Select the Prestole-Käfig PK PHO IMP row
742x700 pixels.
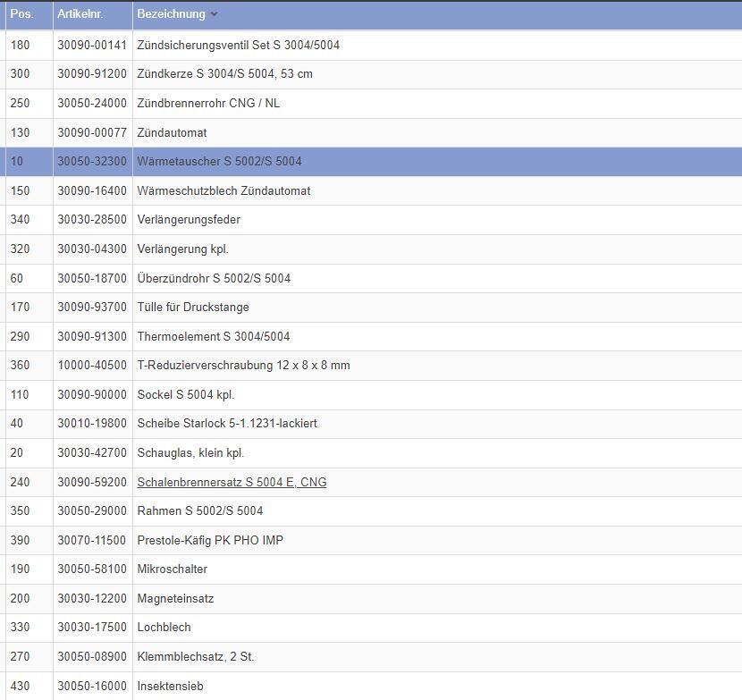pos(210,540)
